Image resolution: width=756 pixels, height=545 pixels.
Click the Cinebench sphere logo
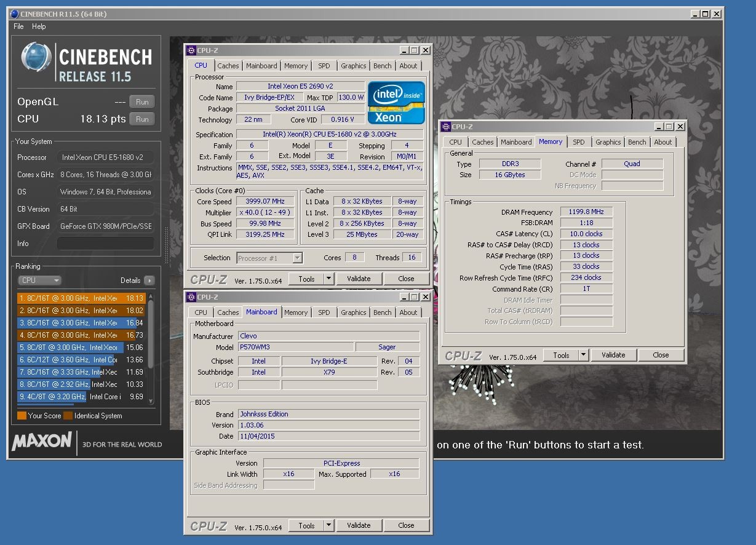(36, 57)
